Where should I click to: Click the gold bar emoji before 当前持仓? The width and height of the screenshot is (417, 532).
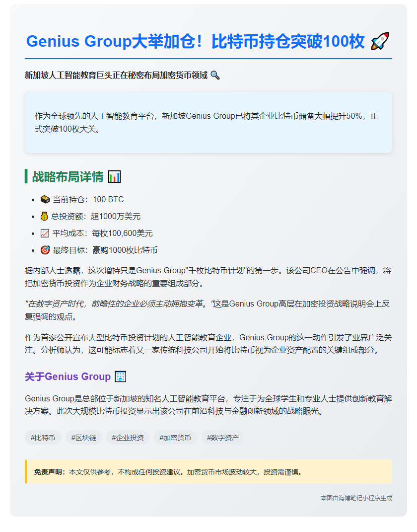click(x=45, y=200)
